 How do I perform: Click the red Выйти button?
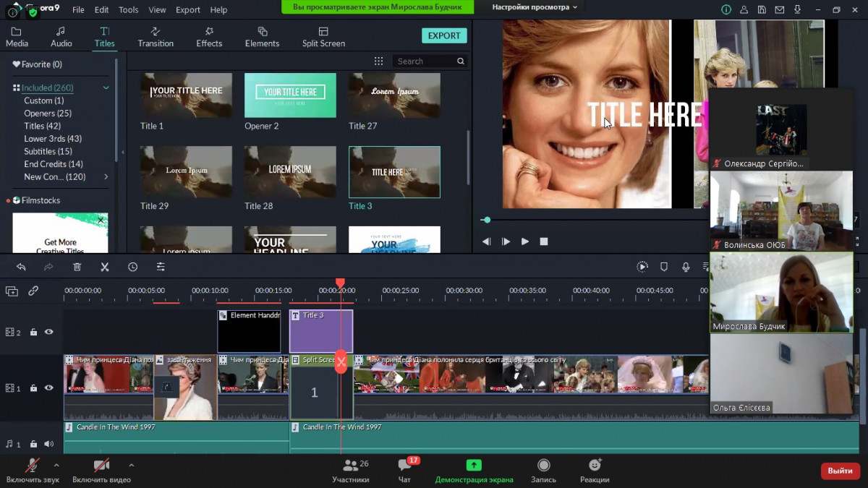[x=840, y=471]
